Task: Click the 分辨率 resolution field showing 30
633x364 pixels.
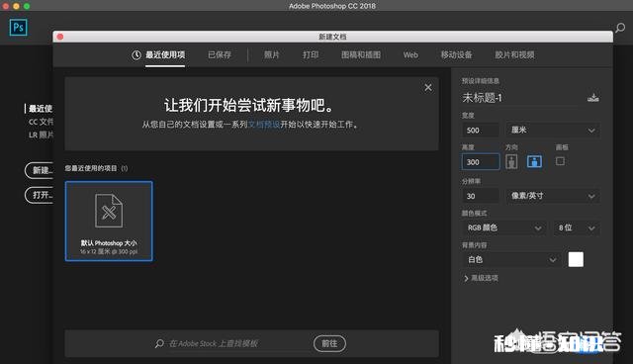Action: [x=481, y=196]
